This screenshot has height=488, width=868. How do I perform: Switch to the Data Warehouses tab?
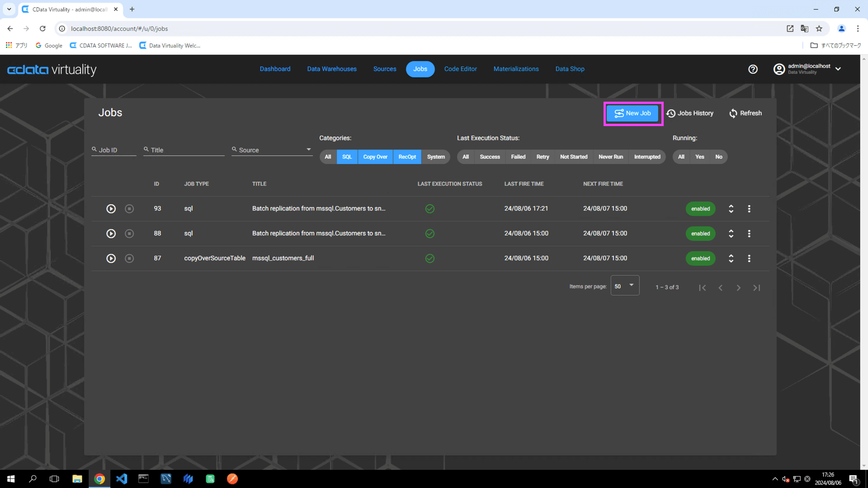[332, 69]
